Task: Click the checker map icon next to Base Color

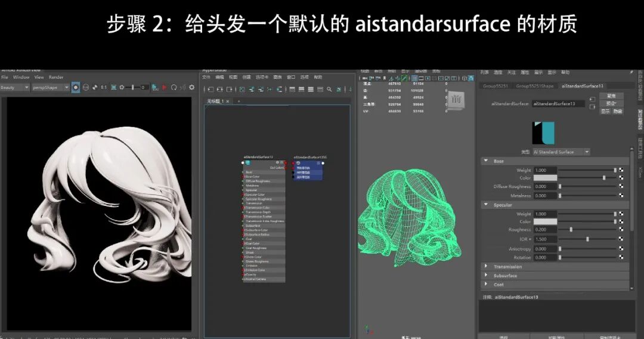Action: click(x=621, y=178)
